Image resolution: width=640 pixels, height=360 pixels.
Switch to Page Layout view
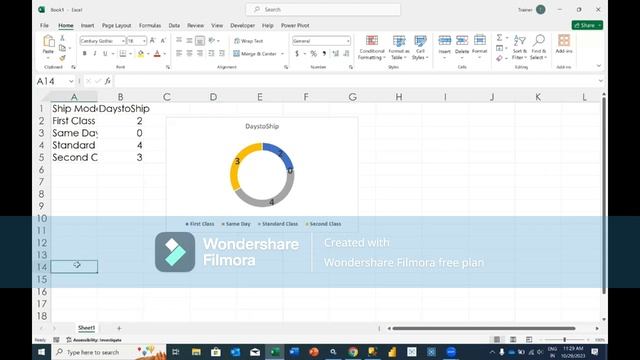(x=513, y=340)
